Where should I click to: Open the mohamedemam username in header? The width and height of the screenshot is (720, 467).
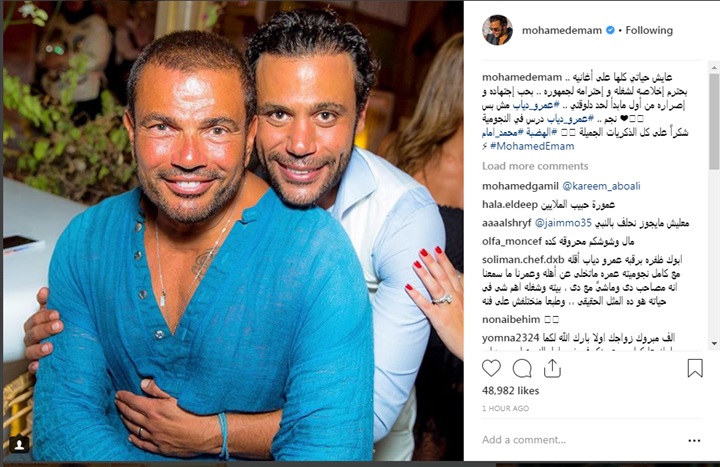click(562, 30)
